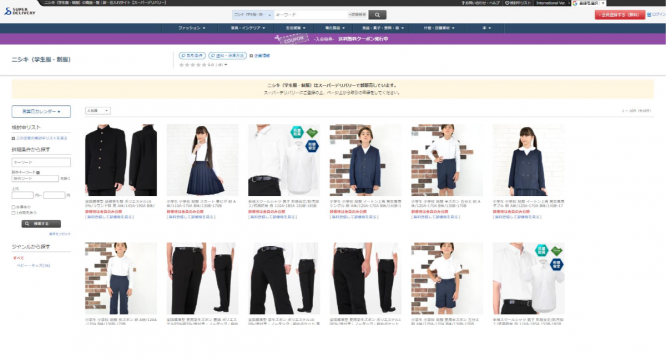Expand the ファッション menu
Image resolution: width=666 pixels, height=361 pixels.
[191, 28]
